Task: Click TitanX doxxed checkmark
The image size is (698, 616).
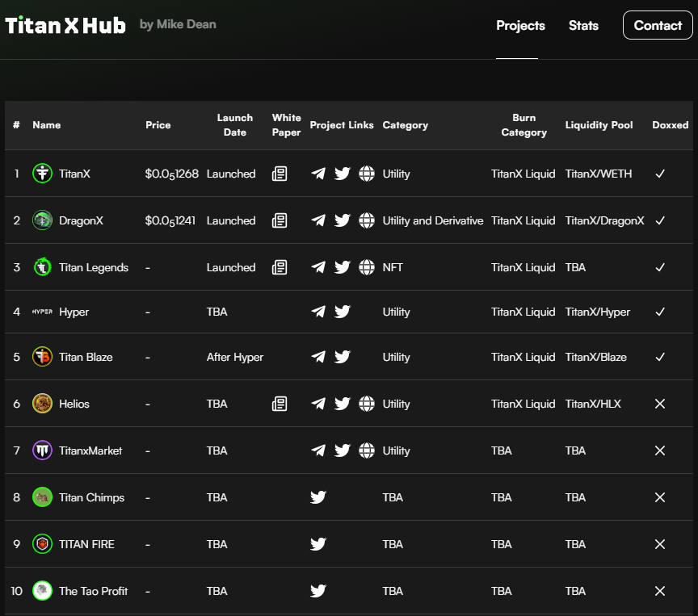Action: [x=660, y=174]
